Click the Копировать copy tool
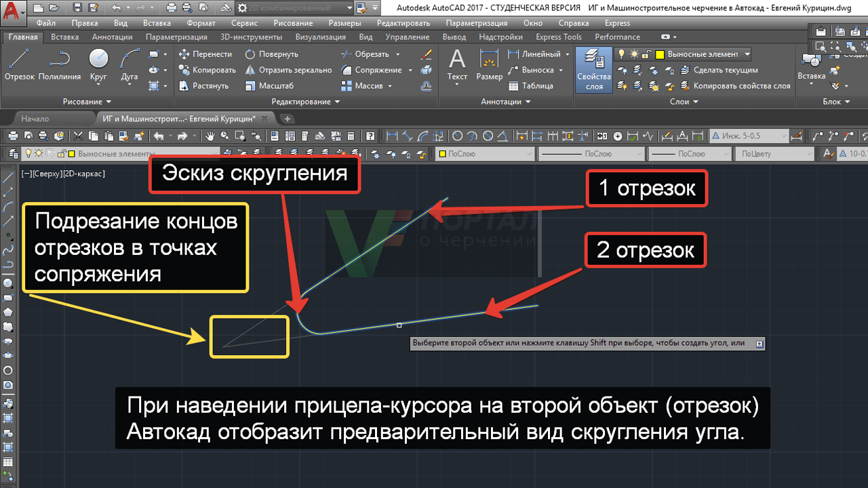Screen dimensions: 868x488 (207, 70)
